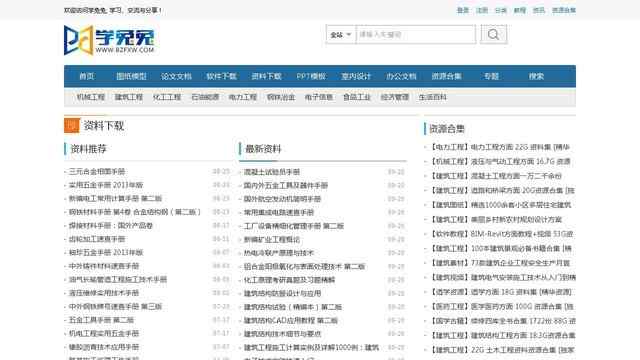Select 生活百科 sub-category
Image resolution: width=640 pixels, height=360 pixels.
click(433, 97)
